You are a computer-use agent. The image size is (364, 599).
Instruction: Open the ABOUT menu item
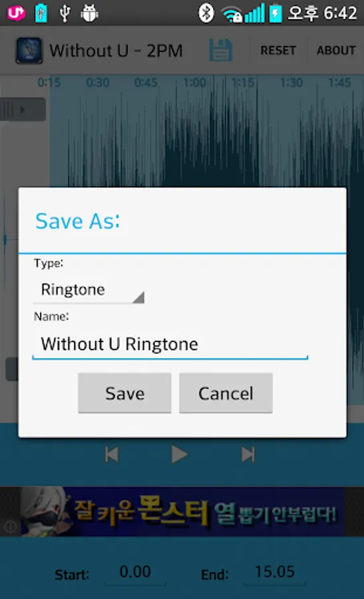click(x=336, y=51)
